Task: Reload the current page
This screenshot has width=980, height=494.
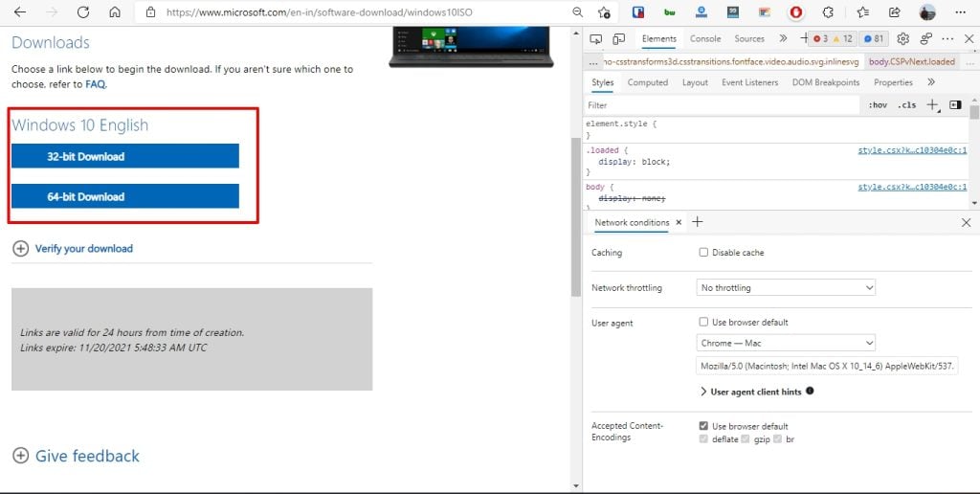Action: coord(83,11)
